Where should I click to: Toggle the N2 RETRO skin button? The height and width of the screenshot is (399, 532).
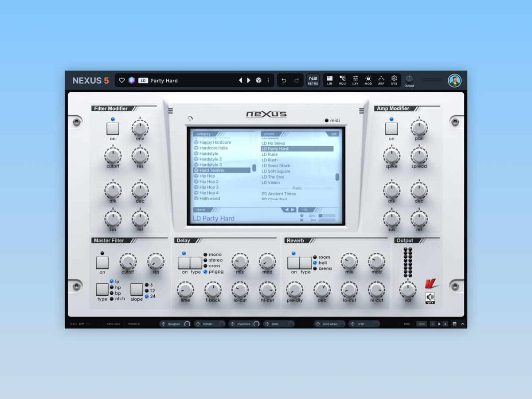[x=313, y=80]
